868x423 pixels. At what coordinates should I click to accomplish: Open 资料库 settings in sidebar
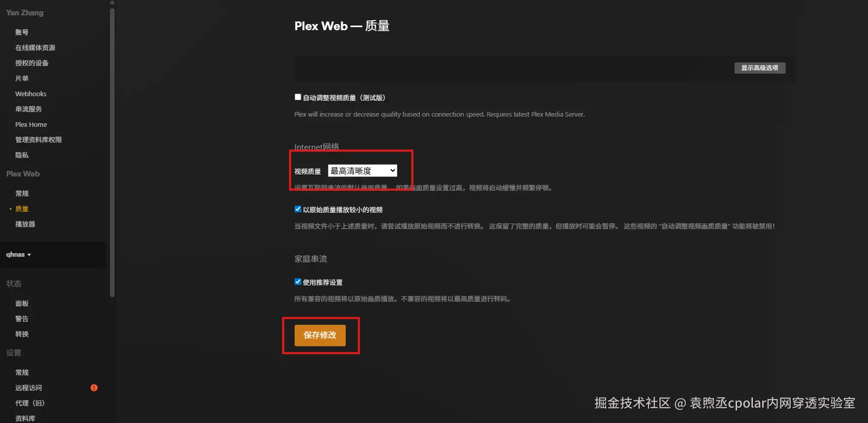(25, 418)
